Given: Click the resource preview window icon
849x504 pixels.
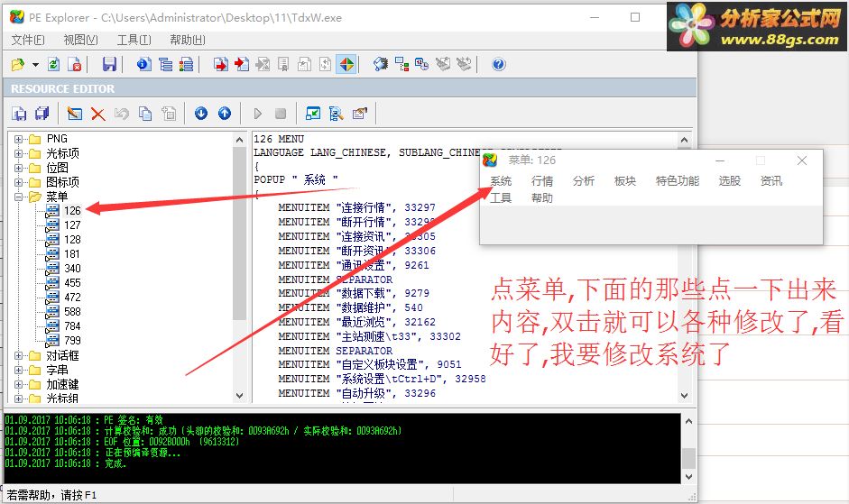Looking at the screenshot, I should pos(313,113).
